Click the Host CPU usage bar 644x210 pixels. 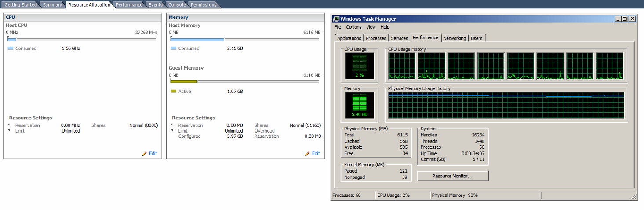tap(82, 39)
